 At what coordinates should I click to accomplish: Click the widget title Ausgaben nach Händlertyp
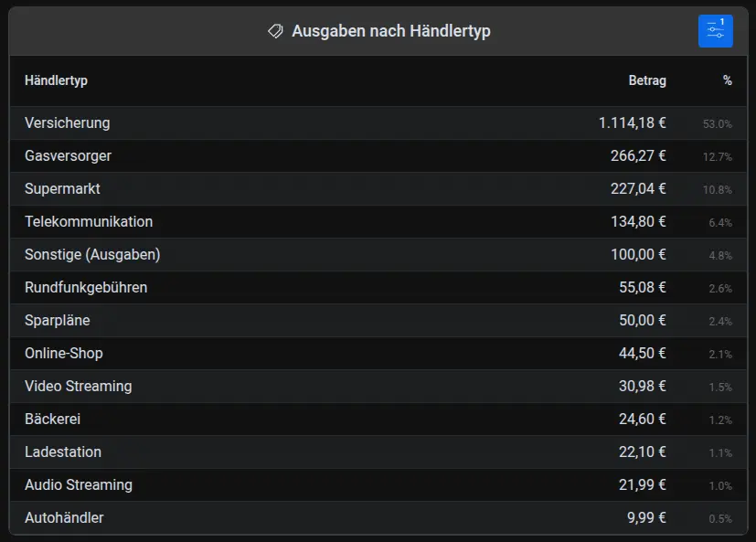coord(391,30)
